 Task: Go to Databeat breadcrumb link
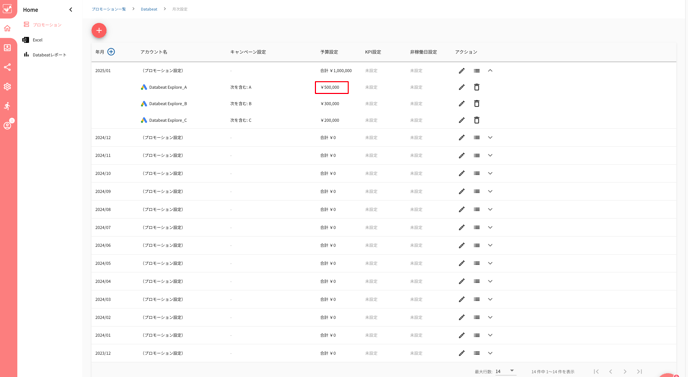pyautogui.click(x=149, y=9)
